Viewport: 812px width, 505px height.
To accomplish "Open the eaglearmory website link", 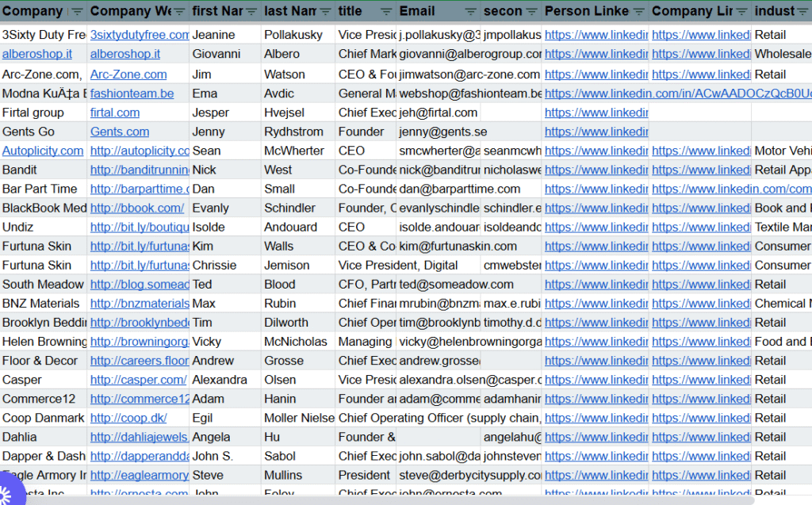I will coord(140,476).
